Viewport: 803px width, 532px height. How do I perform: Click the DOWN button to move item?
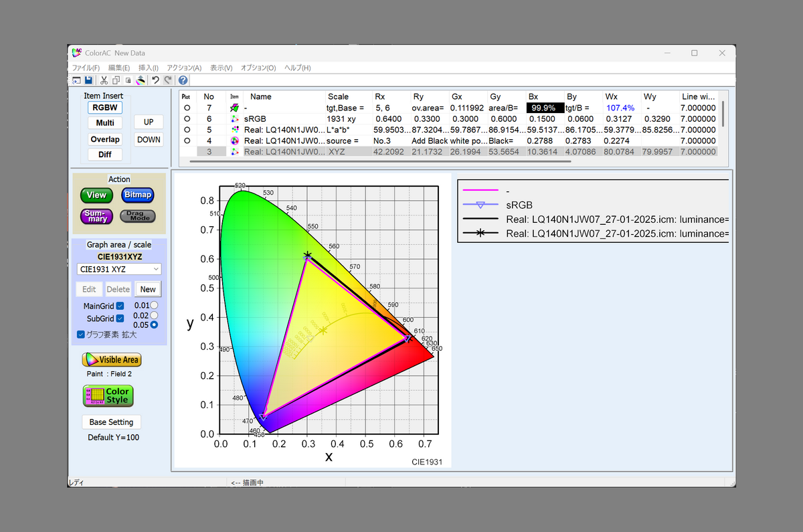point(149,139)
